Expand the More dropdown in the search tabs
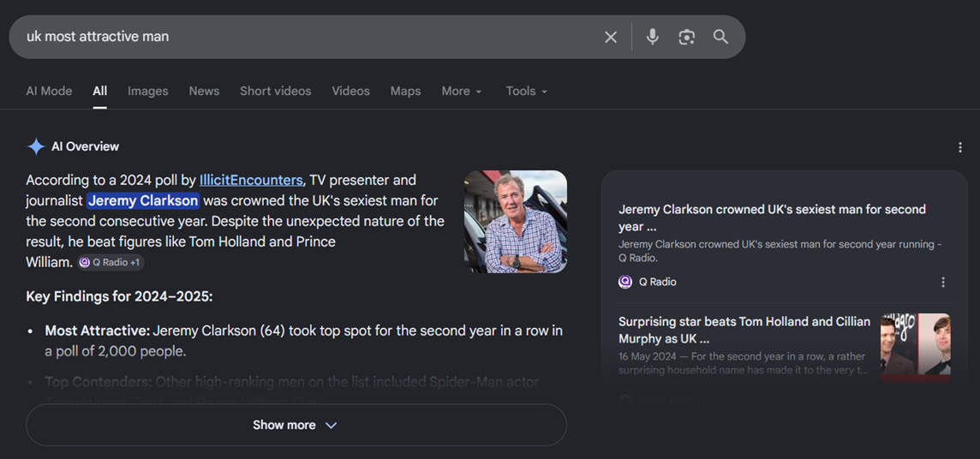Viewport: 980px width, 459px height. [462, 91]
